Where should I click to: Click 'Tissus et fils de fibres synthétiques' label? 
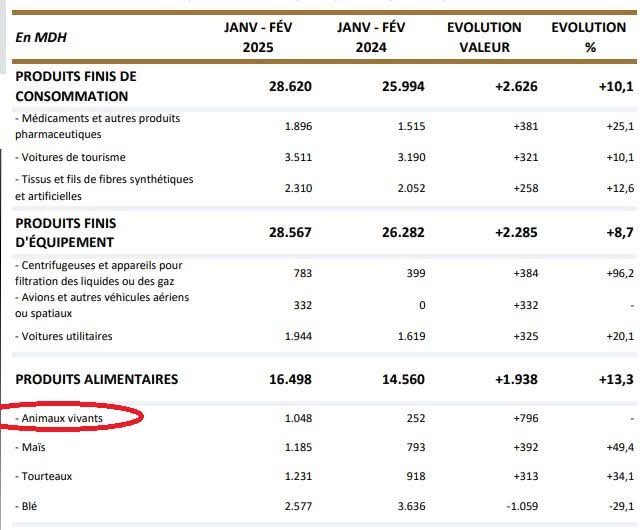pyautogui.click(x=104, y=187)
